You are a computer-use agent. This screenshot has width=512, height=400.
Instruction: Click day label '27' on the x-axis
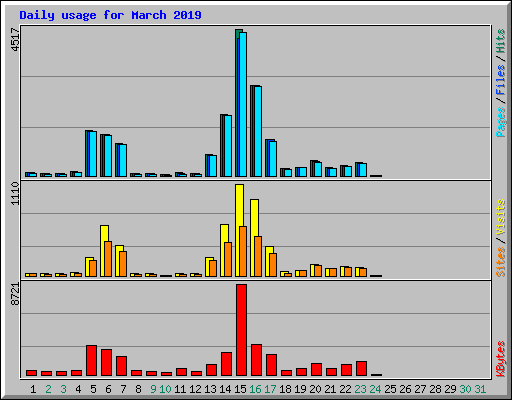(420, 389)
